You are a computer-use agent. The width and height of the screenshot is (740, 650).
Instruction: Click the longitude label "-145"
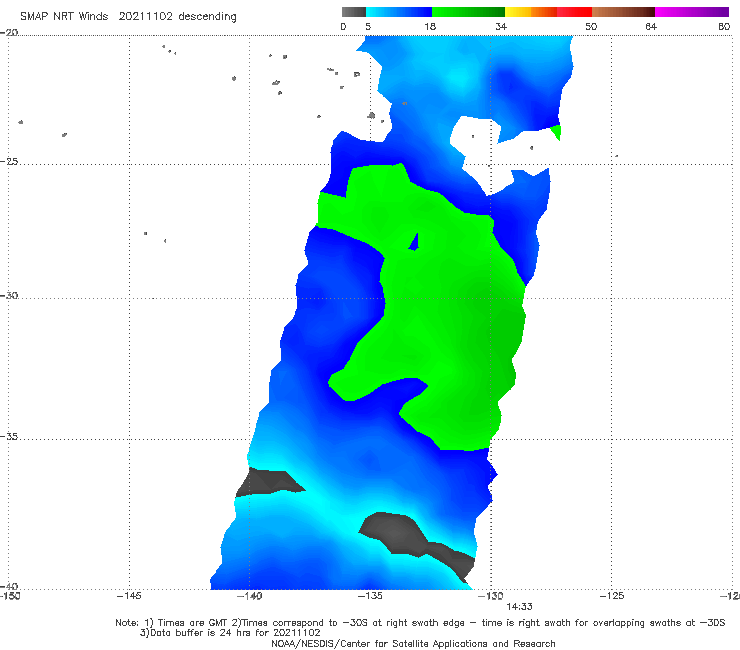(129, 596)
